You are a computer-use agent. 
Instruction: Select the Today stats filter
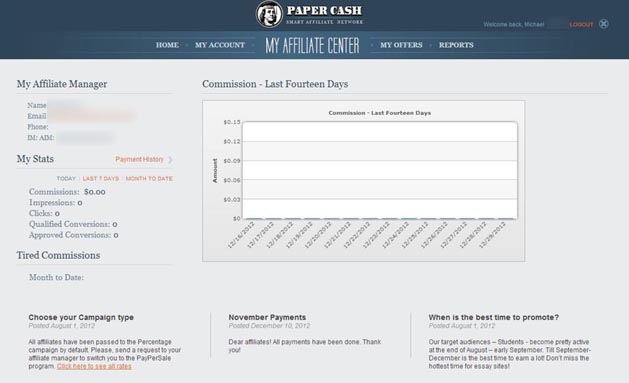click(x=66, y=178)
